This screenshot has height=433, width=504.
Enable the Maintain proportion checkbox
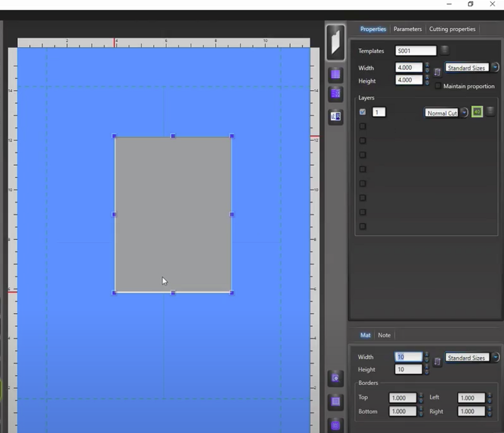pos(438,86)
